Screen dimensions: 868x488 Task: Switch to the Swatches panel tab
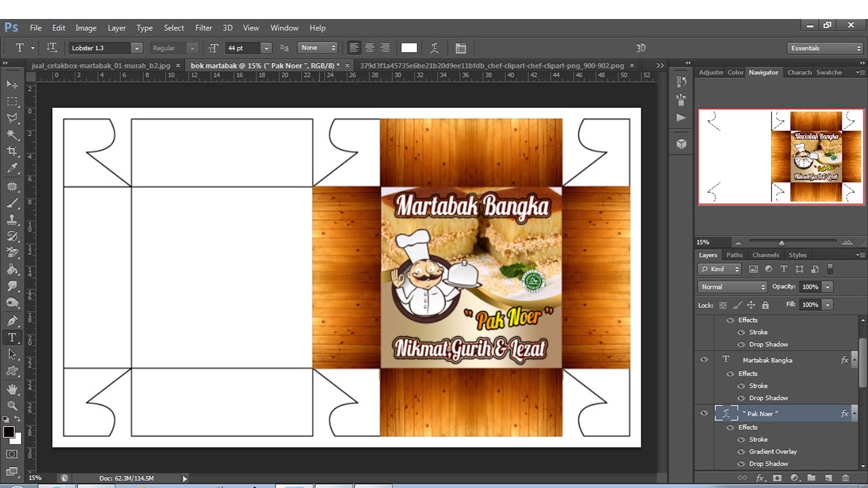coord(829,73)
